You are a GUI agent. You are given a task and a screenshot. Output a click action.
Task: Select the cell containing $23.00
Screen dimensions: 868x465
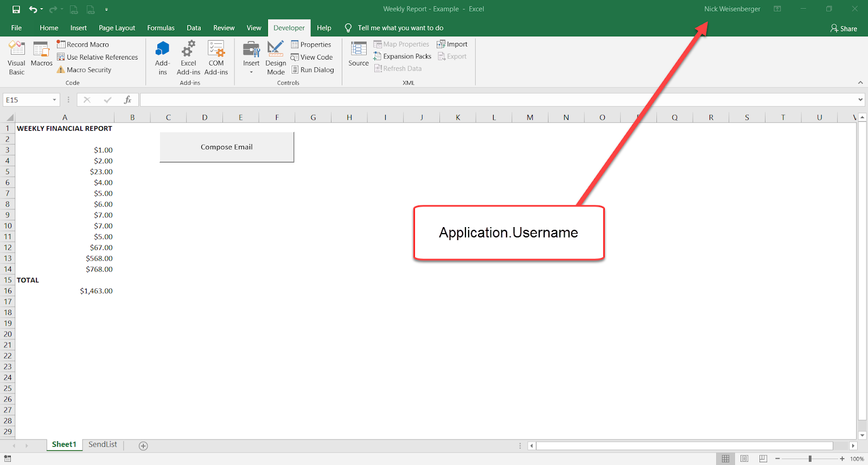65,172
